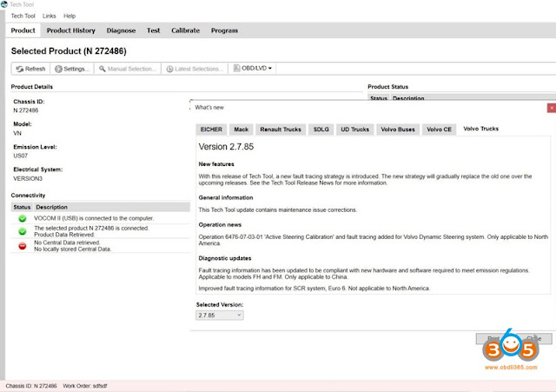This screenshot has height=392, width=556.
Task: Click 'Version 2.7.85' heading in What's new
Action: (x=226, y=147)
